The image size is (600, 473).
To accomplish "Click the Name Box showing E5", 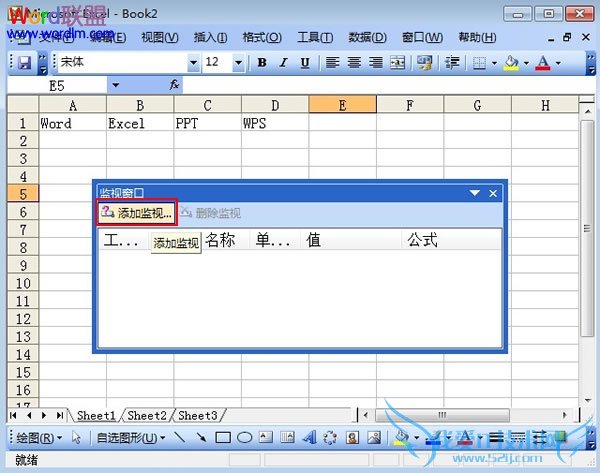I will 57,85.
